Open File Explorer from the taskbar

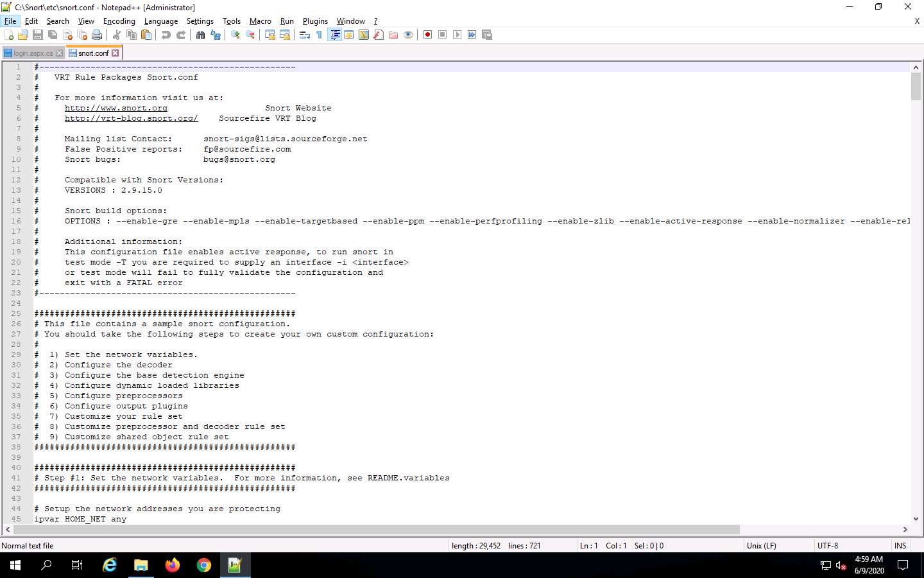(141, 565)
